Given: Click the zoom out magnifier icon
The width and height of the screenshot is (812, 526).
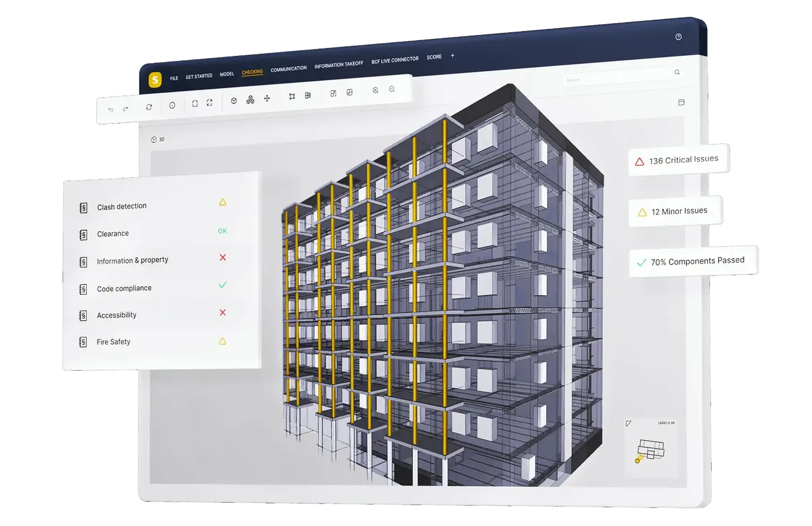Looking at the screenshot, I should (x=392, y=89).
